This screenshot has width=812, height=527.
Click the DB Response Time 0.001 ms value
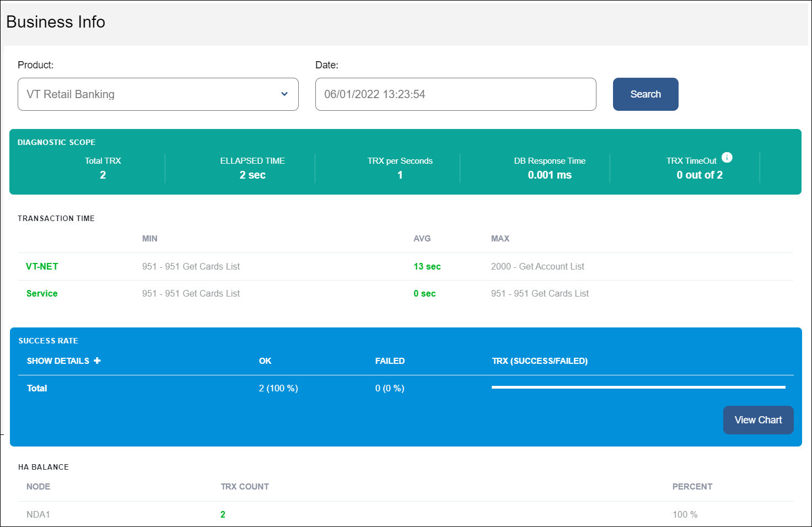coord(550,175)
